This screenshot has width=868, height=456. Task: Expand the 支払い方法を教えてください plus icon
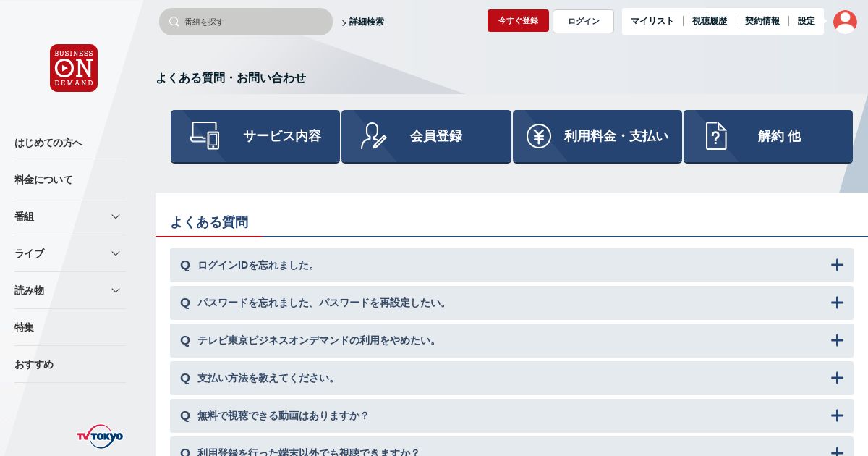837,378
